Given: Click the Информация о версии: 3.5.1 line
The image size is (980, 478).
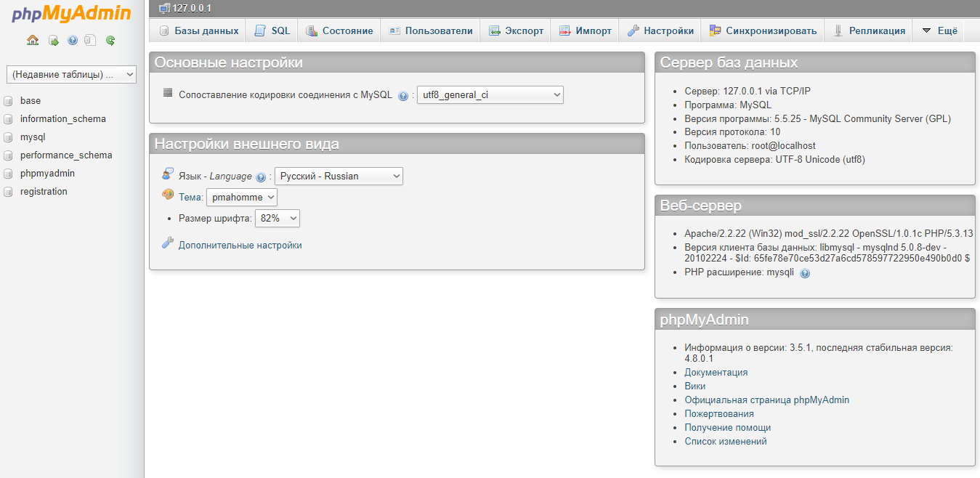Looking at the screenshot, I should [x=819, y=353].
